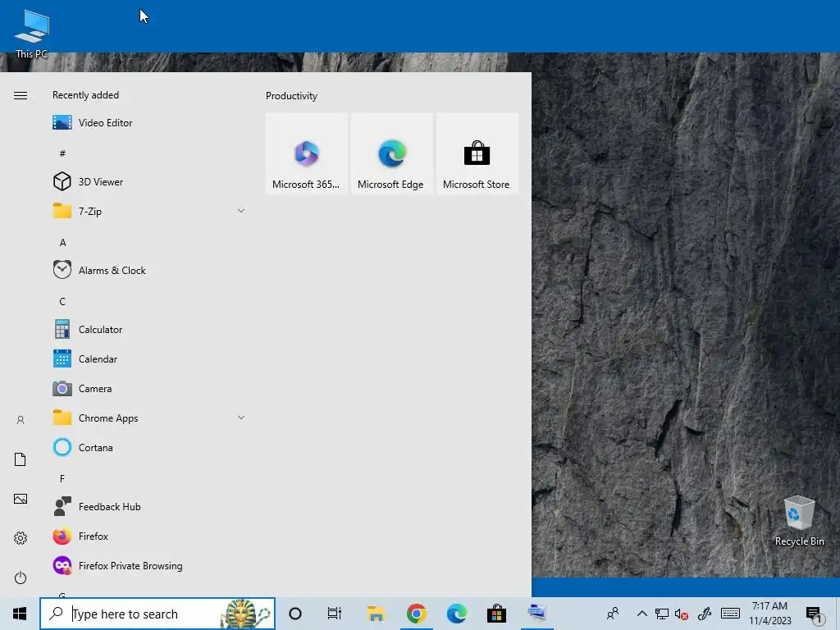This screenshot has height=630, width=840.
Task: Open the People icon in system tray
Action: pos(613,613)
